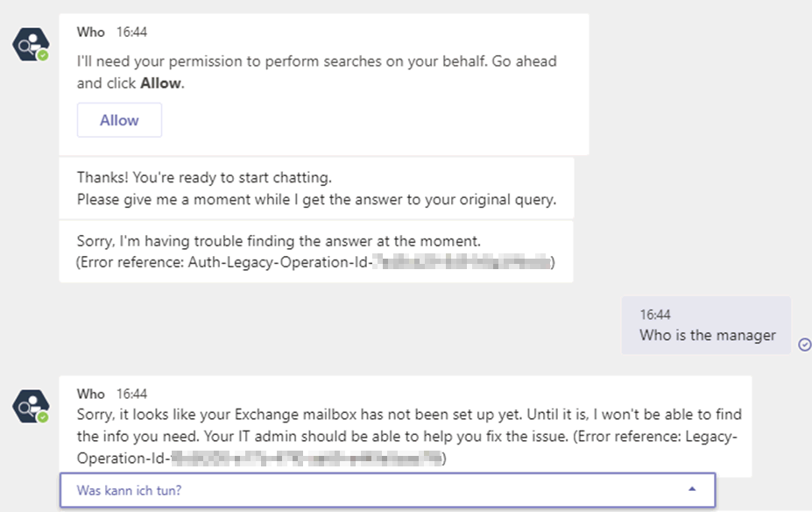Click the Who sender name in last message
812x512 pixels.
90,394
